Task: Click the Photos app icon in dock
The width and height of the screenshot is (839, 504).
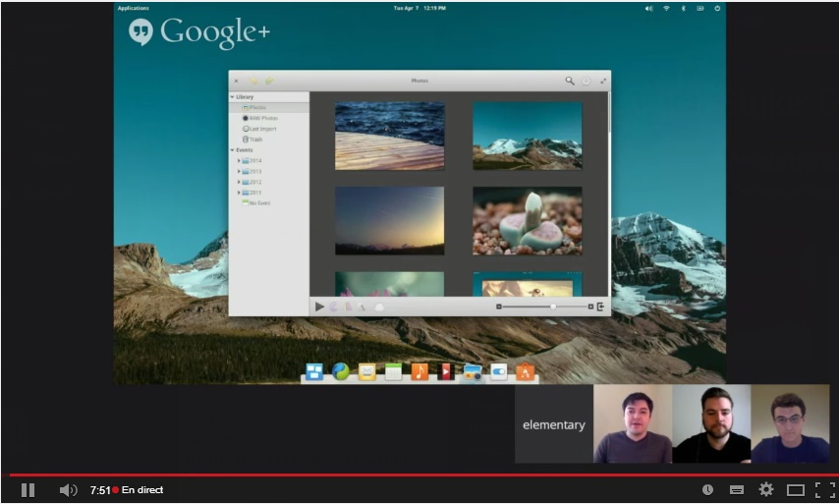Action: [x=473, y=372]
